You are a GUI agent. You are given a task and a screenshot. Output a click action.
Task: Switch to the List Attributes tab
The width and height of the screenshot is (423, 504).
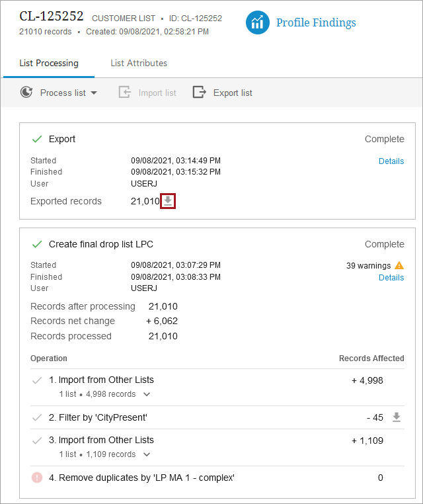(139, 63)
